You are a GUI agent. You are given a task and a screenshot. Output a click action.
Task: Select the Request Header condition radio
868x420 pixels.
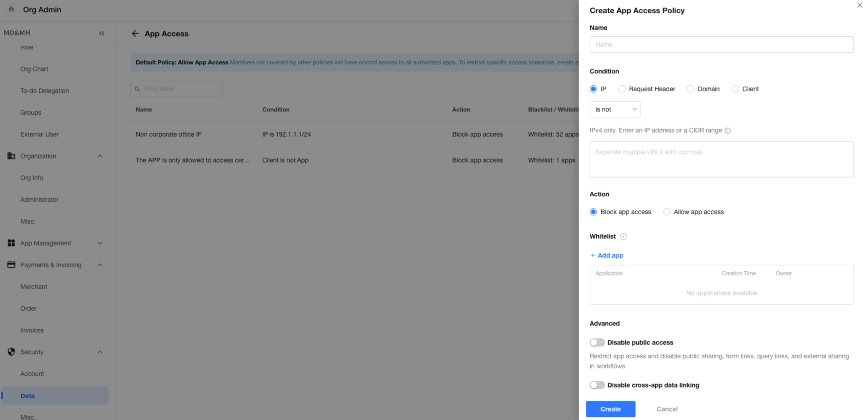(622, 89)
